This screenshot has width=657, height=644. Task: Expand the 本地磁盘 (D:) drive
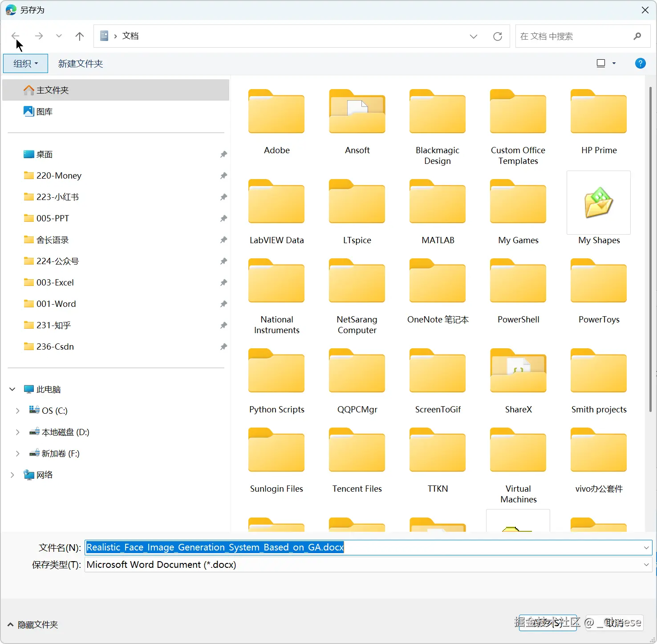pyautogui.click(x=18, y=432)
